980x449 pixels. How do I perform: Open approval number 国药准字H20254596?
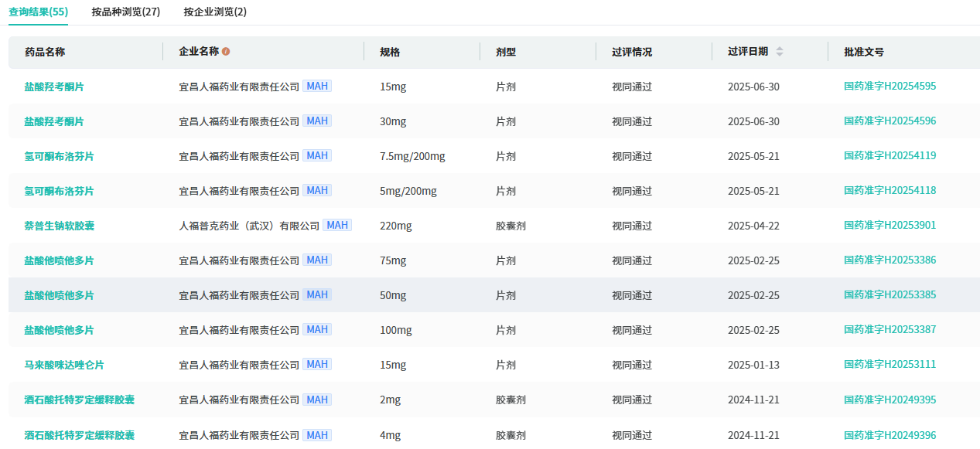point(890,121)
